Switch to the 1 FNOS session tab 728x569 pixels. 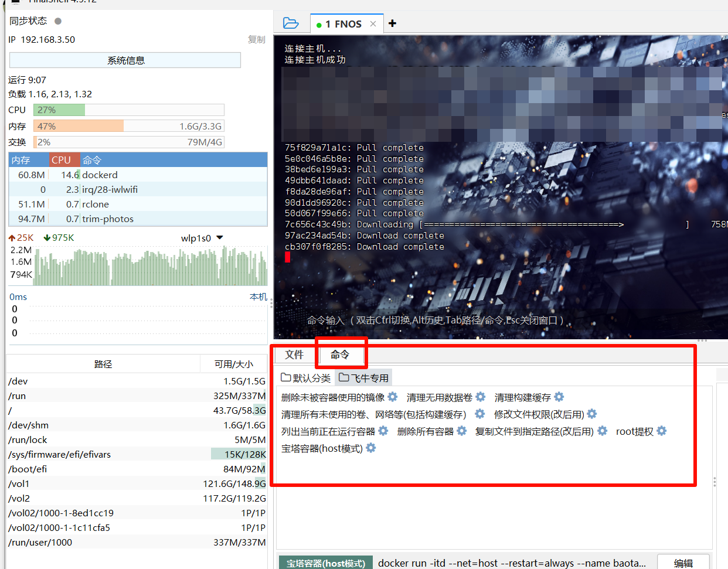point(343,24)
